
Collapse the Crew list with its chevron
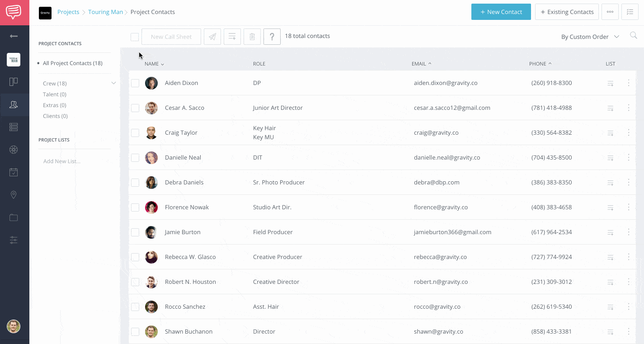tap(113, 83)
